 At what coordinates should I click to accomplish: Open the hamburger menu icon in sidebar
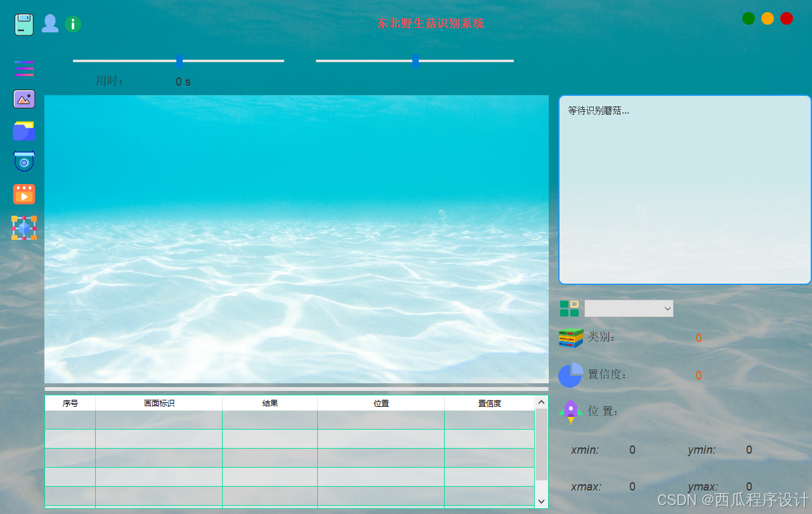(24, 69)
